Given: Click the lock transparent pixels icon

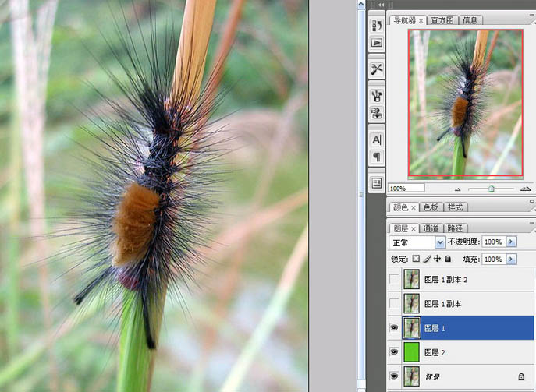Looking at the screenshot, I should coord(416,259).
